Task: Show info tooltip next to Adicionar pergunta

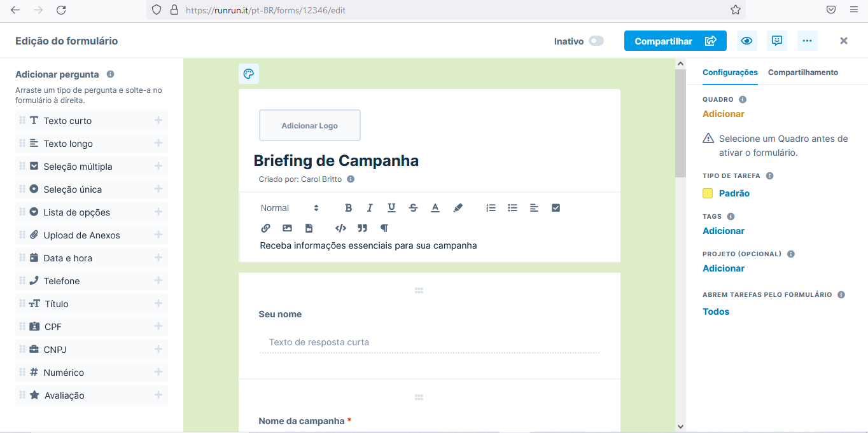Action: tap(110, 74)
